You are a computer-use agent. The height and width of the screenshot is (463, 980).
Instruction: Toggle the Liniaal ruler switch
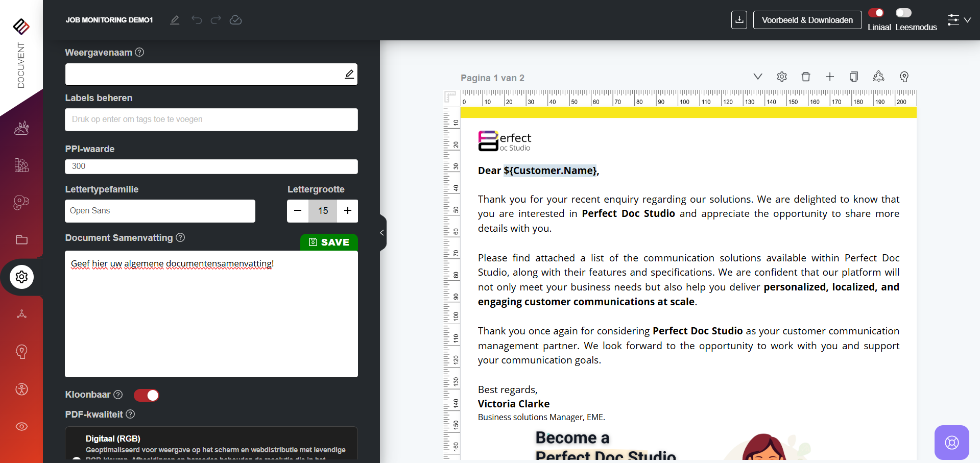coord(876,13)
